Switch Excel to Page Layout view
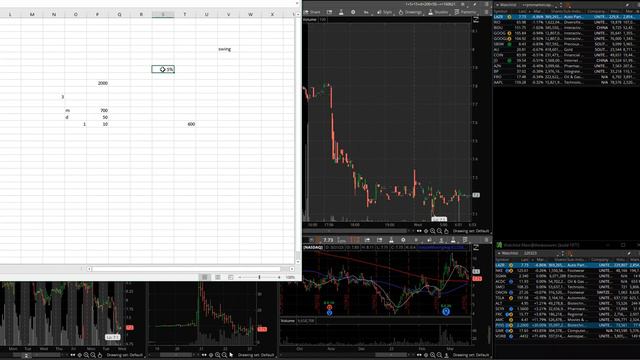The width and height of the screenshot is (640, 360). (218, 277)
